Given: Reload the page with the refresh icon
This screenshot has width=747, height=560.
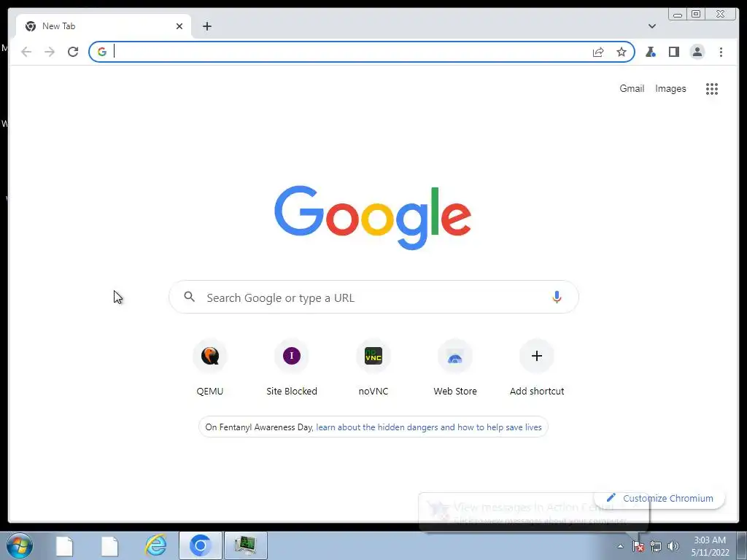Looking at the screenshot, I should pyautogui.click(x=73, y=52).
